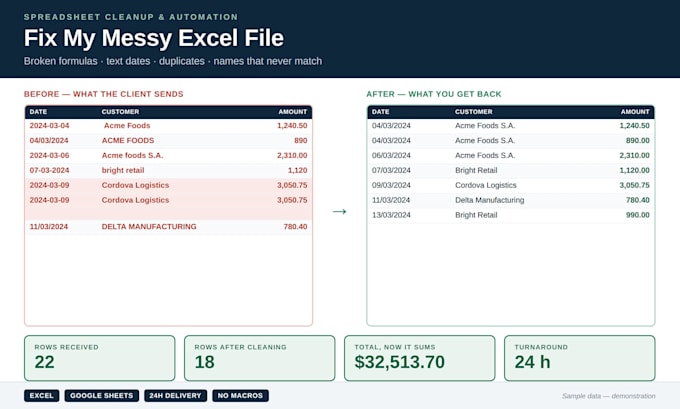Click the Before table CUSTOMER column header

pyautogui.click(x=120, y=112)
